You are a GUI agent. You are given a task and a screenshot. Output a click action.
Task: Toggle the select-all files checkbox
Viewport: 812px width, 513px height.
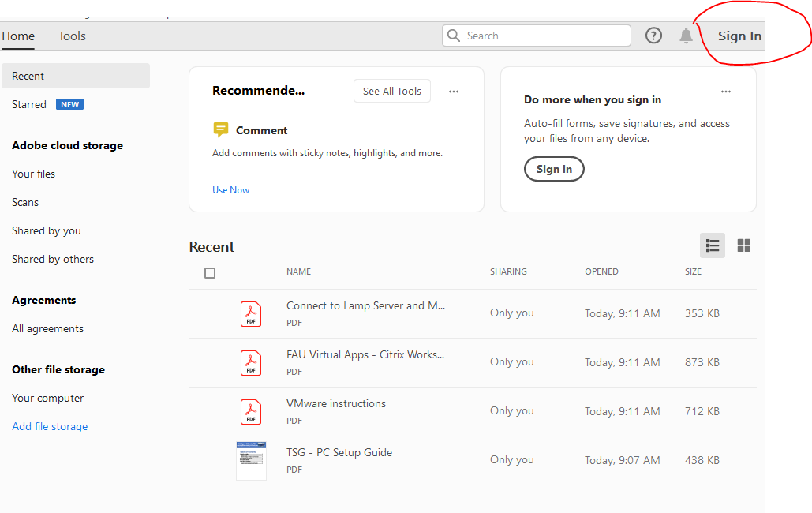click(210, 273)
